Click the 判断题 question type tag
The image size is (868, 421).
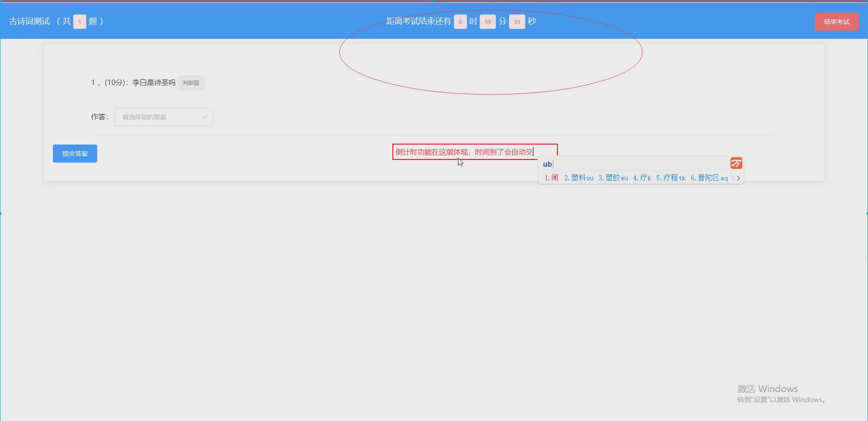[191, 83]
